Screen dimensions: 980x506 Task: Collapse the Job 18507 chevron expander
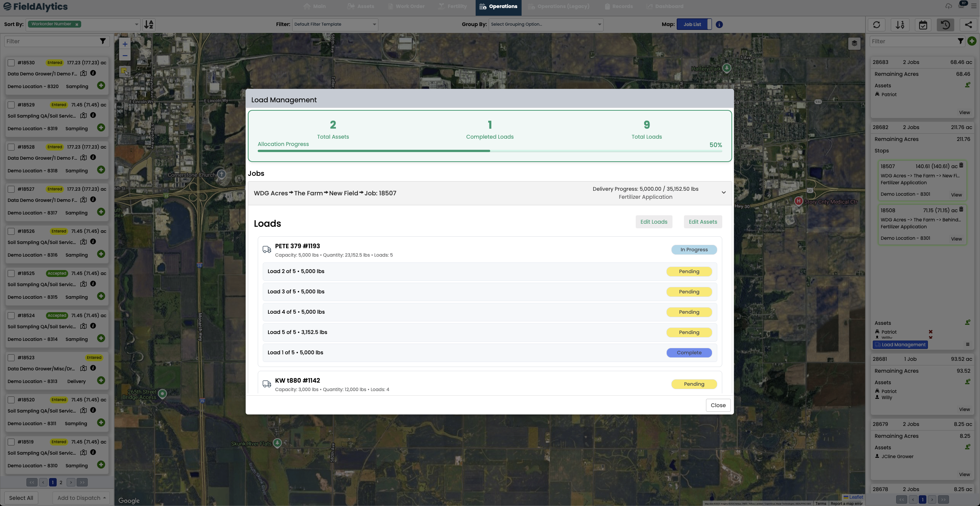(723, 193)
